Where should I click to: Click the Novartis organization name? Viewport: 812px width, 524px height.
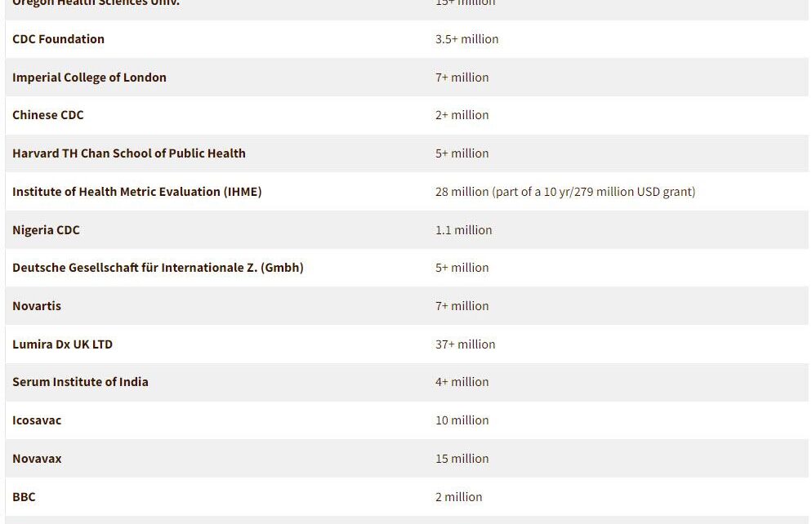coord(37,306)
